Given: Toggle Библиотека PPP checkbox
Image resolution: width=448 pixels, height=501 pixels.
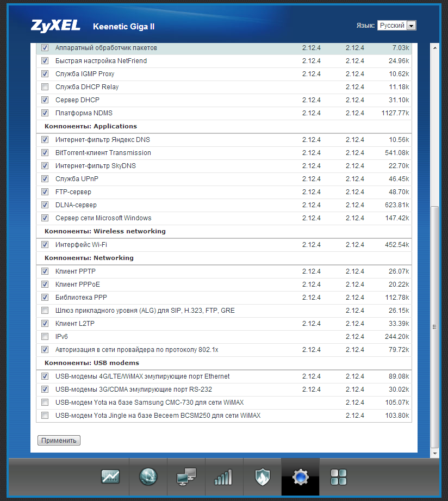Looking at the screenshot, I should click(45, 298).
